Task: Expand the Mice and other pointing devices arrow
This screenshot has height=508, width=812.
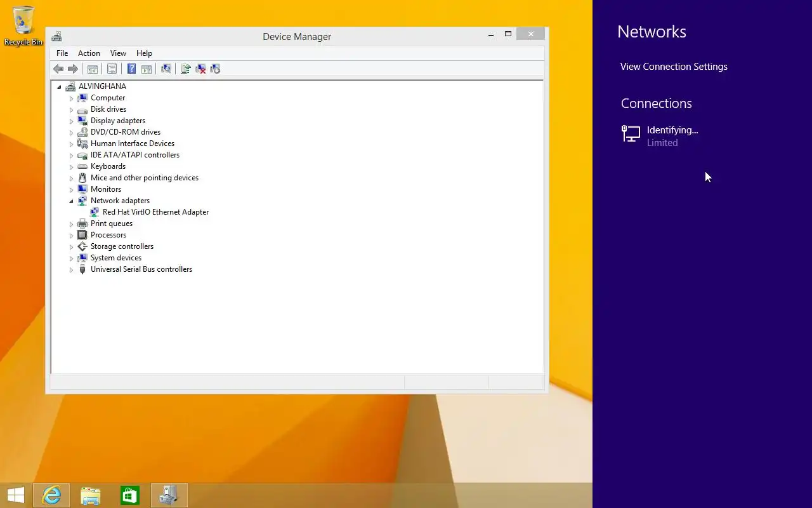Action: tap(71, 178)
